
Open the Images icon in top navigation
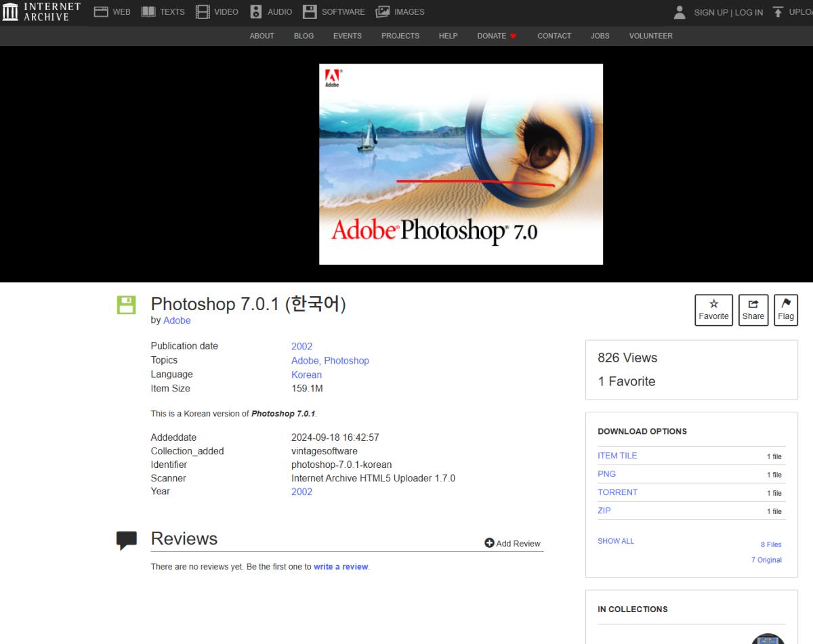[383, 12]
